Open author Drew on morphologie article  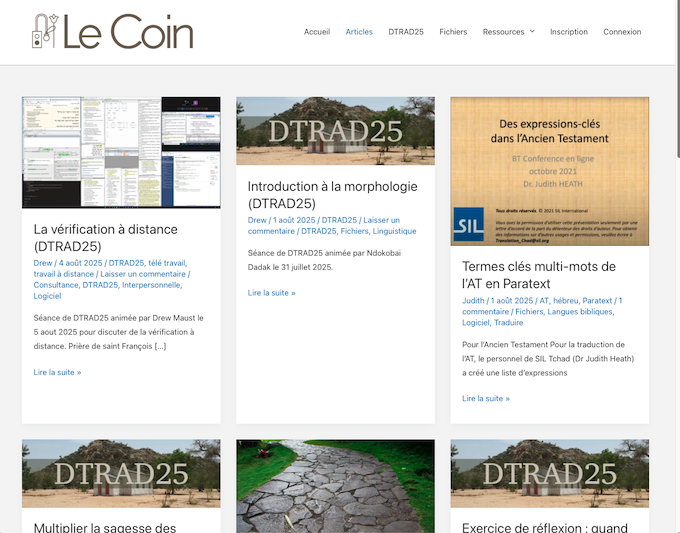(x=257, y=220)
